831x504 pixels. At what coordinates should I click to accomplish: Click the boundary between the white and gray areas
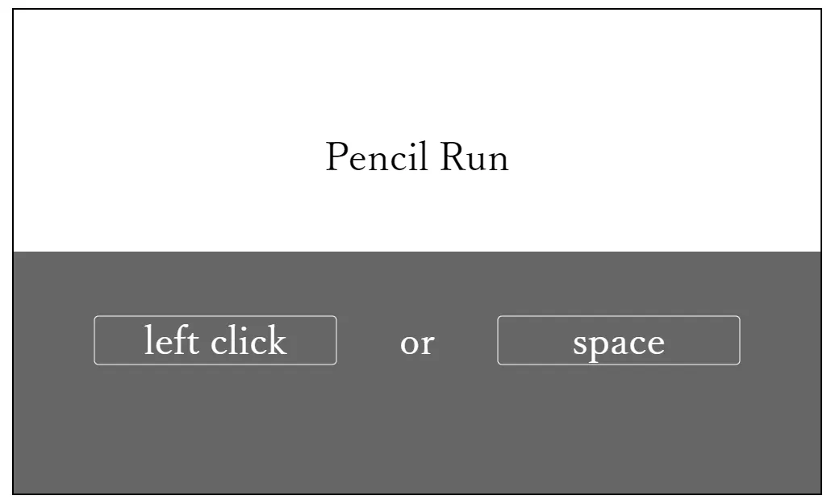(417, 252)
